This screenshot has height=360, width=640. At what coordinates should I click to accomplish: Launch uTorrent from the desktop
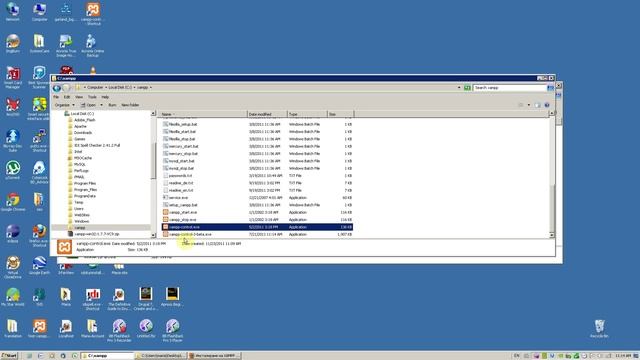pos(13,170)
